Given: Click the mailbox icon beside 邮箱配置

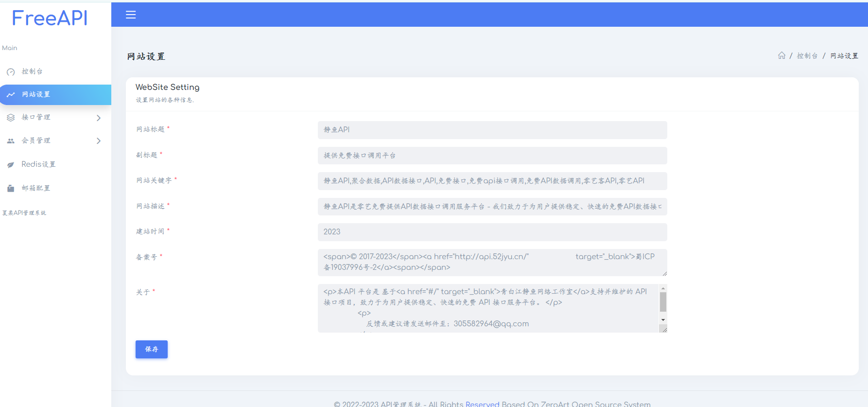Looking at the screenshot, I should click(11, 188).
